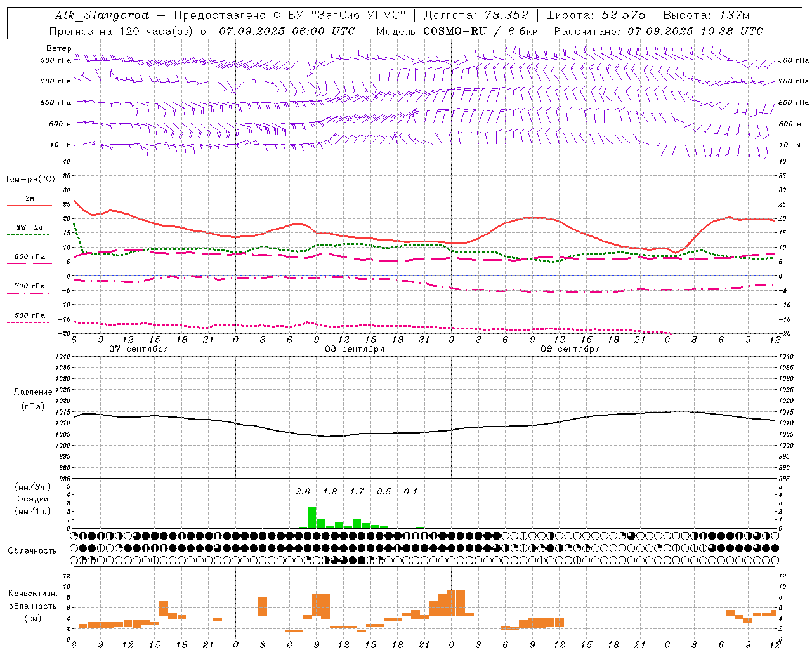Click the red 2м temperature curve's starting peak
This screenshot has height=650, width=812.
(75, 201)
